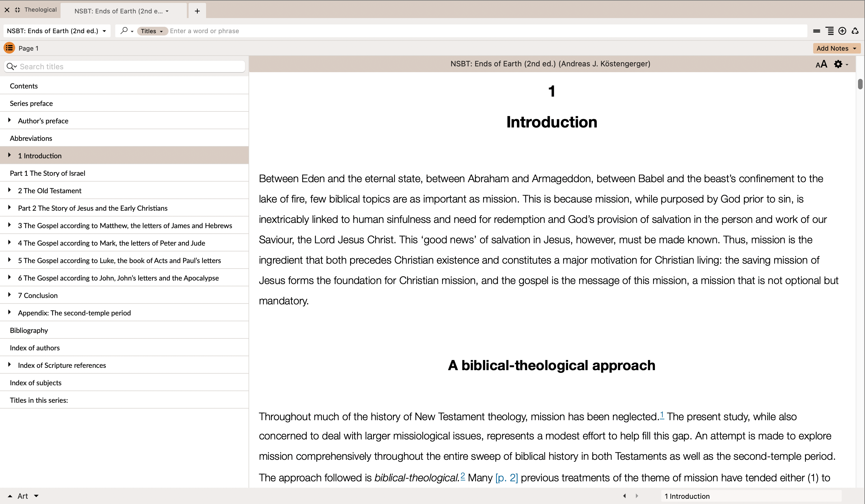This screenshot has height=504, width=865.
Task: Select the NSBT: Ends of Earth tab
Action: tap(124, 11)
